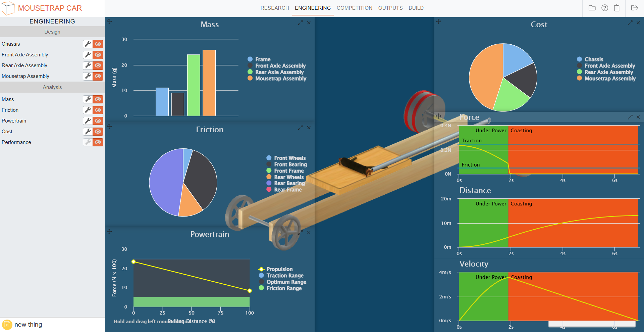Expand the Friction pie chart panel
The image size is (644, 332).
coord(300,128)
